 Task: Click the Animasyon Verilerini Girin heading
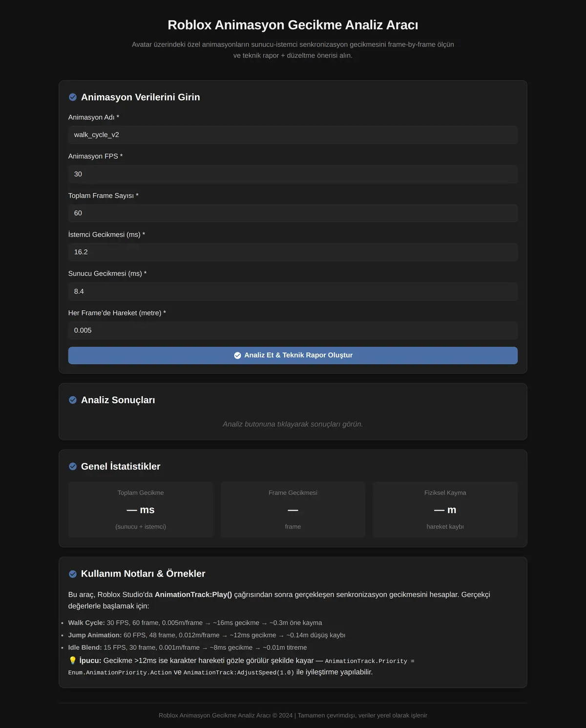(141, 97)
